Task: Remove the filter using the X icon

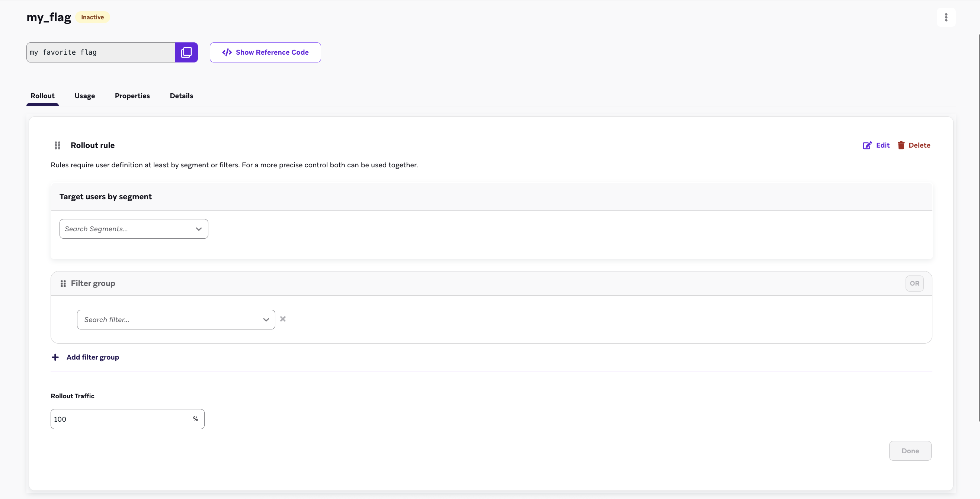Action: point(283,319)
